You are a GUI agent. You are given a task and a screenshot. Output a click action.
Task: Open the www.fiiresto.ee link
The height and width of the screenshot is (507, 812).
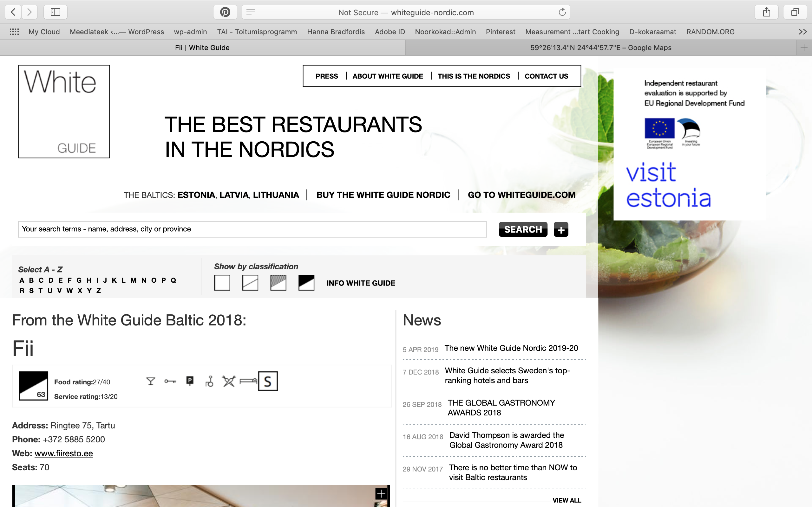[x=63, y=453]
